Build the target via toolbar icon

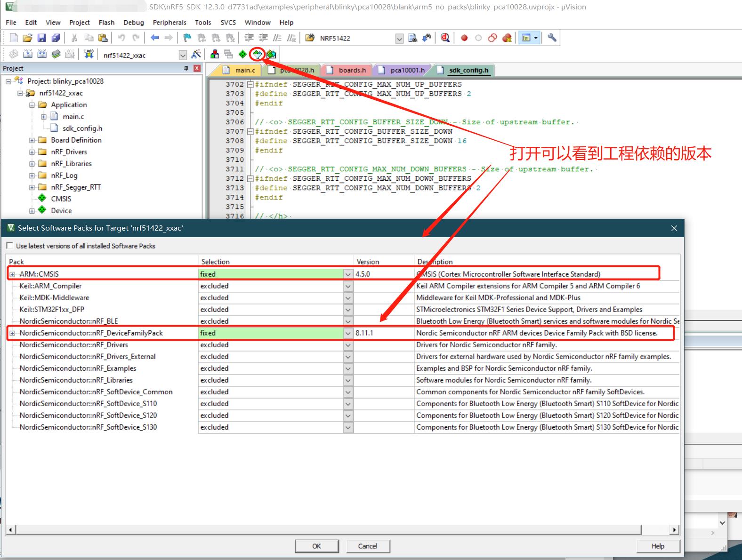(x=28, y=54)
